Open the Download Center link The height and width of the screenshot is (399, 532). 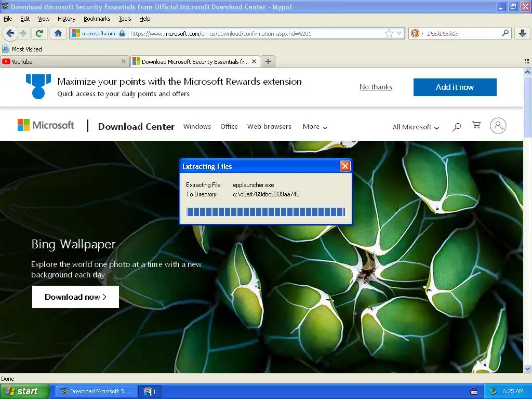tap(136, 127)
